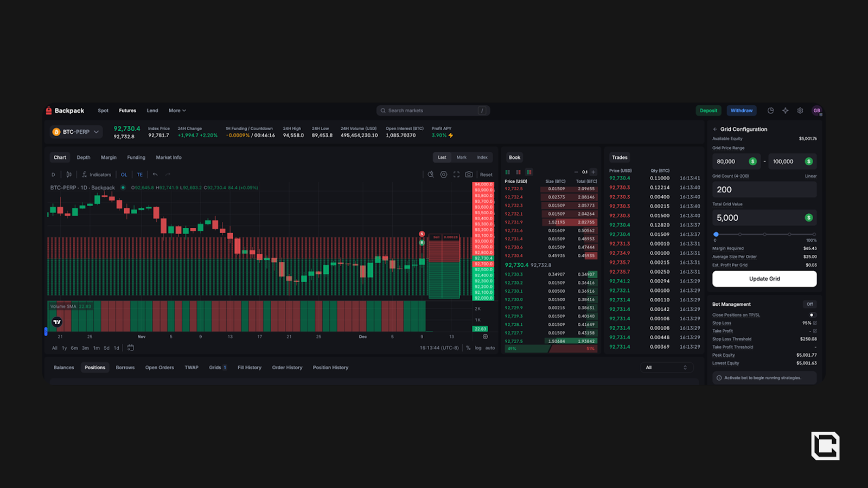
Task: Open the GB account avatar
Action: [816, 111]
